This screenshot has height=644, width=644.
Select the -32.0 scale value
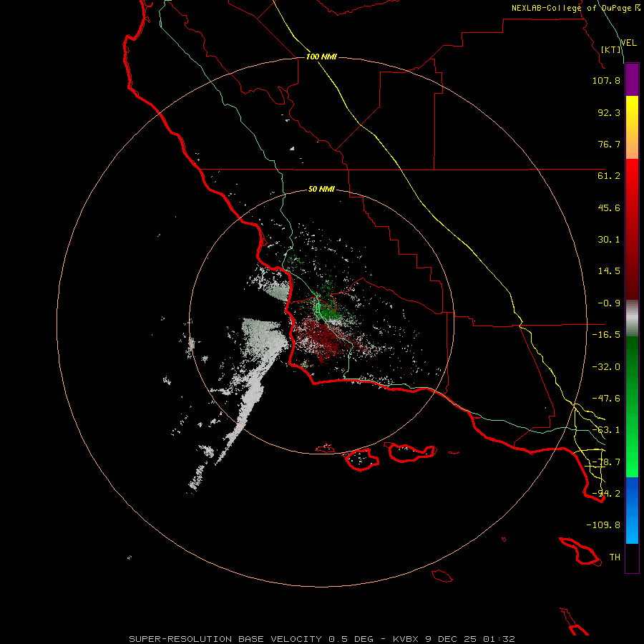pyautogui.click(x=606, y=367)
